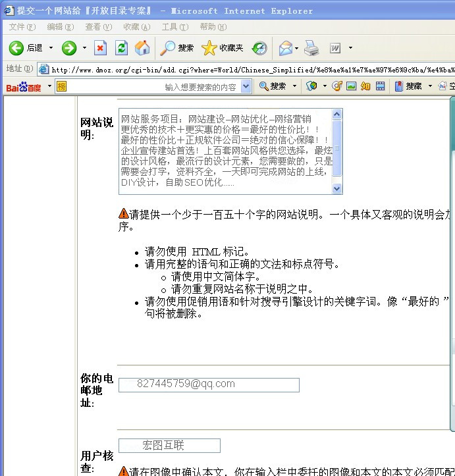Click the email address input field
Viewport: 455px width, 476px height.
[209, 384]
